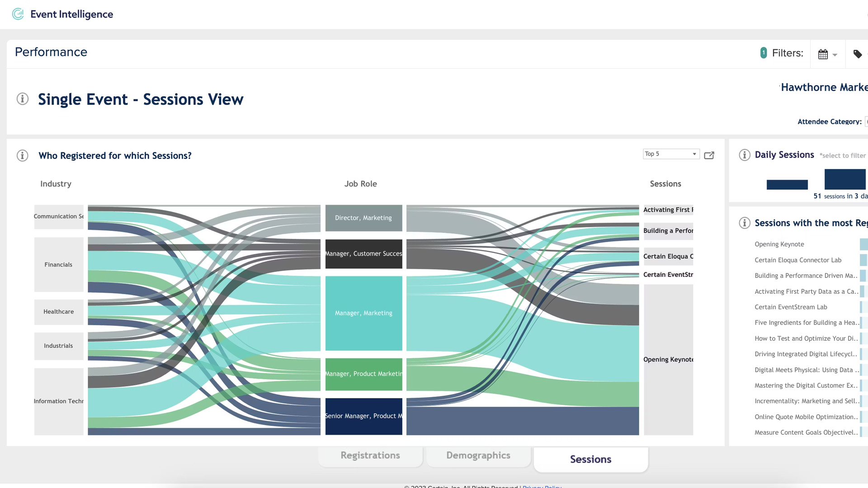
Task: Open the Sankey chart export icon
Action: pyautogui.click(x=709, y=155)
